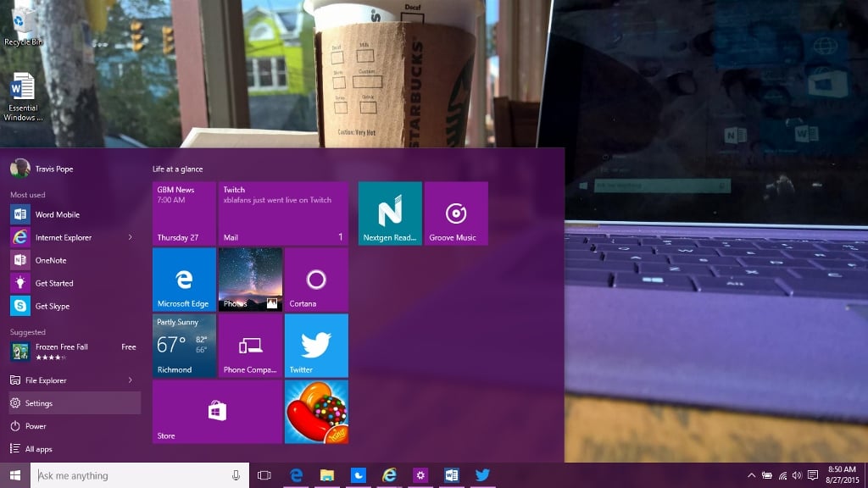Check the battery status tray icon
The image size is (868, 488).
[766, 475]
